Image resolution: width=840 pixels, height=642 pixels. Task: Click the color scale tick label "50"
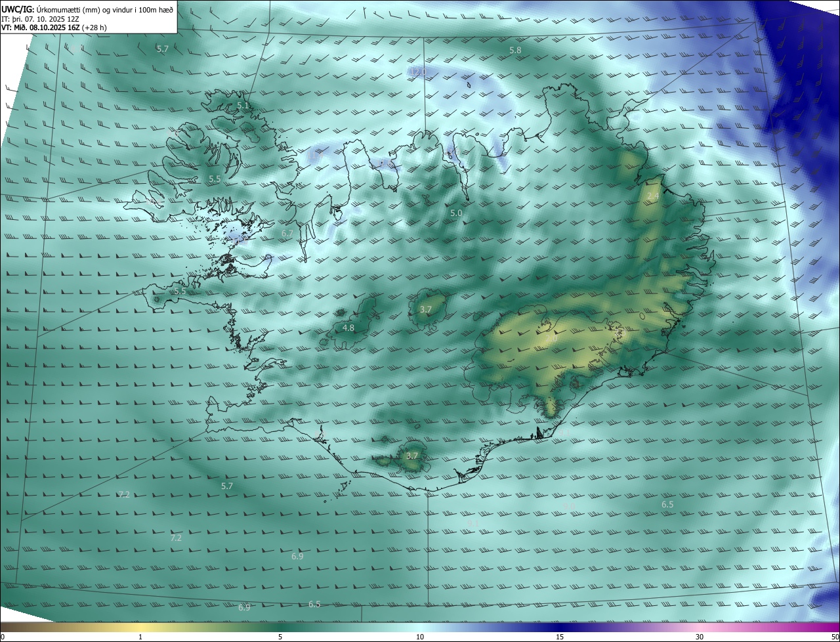(x=835, y=637)
